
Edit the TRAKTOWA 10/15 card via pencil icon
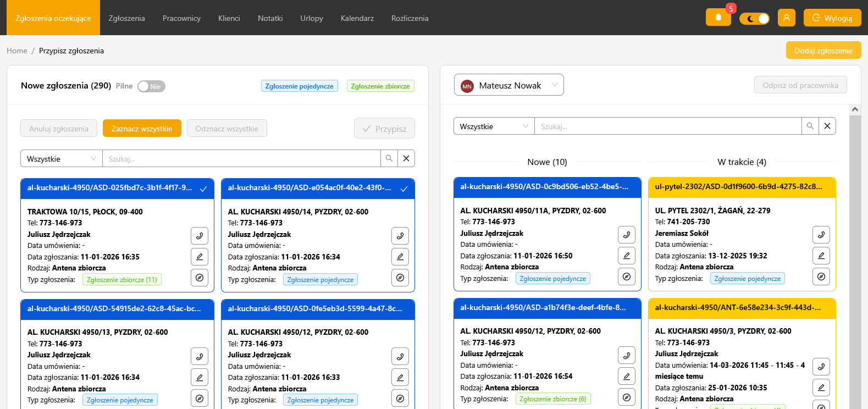[x=200, y=257]
